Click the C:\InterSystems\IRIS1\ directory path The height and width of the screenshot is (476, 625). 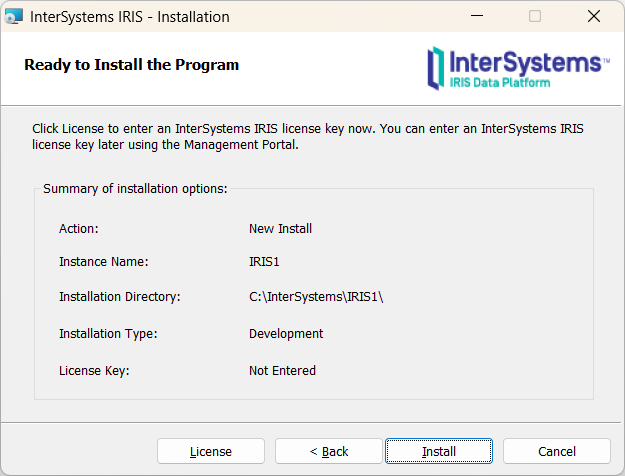point(316,297)
